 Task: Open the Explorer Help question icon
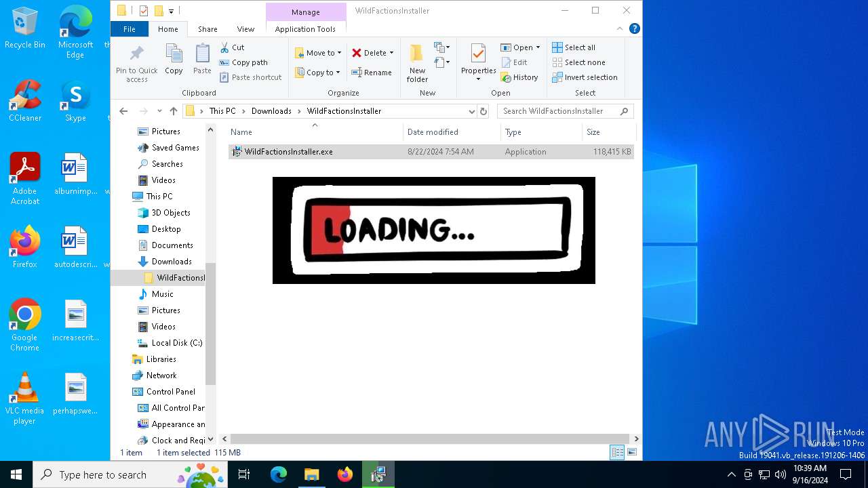[x=635, y=28]
